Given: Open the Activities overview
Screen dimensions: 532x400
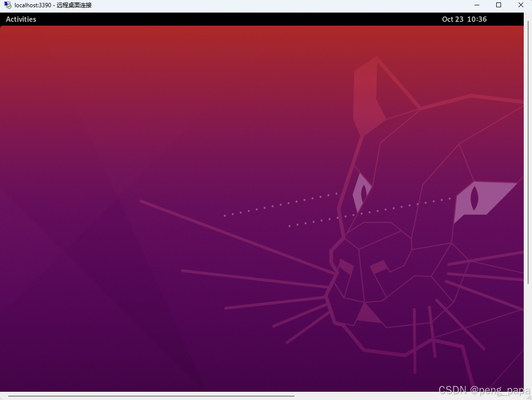Looking at the screenshot, I should [21, 19].
